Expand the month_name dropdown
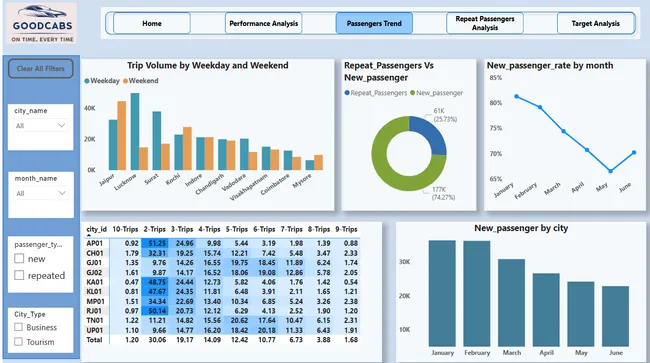650x363 pixels. pyautogui.click(x=41, y=193)
